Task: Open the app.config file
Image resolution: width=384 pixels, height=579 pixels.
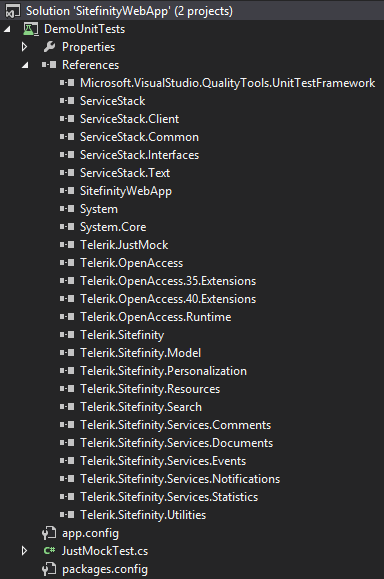Action: pyautogui.click(x=90, y=534)
